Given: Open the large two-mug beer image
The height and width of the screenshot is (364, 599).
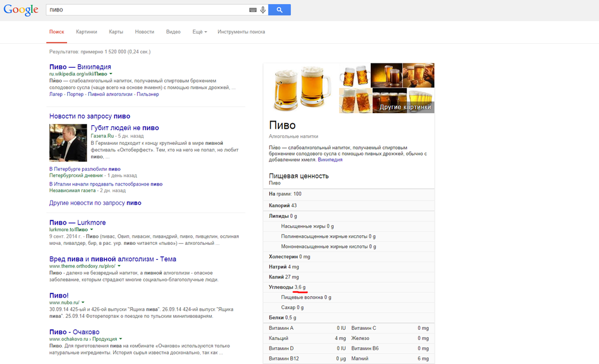Looking at the screenshot, I should 301,88.
